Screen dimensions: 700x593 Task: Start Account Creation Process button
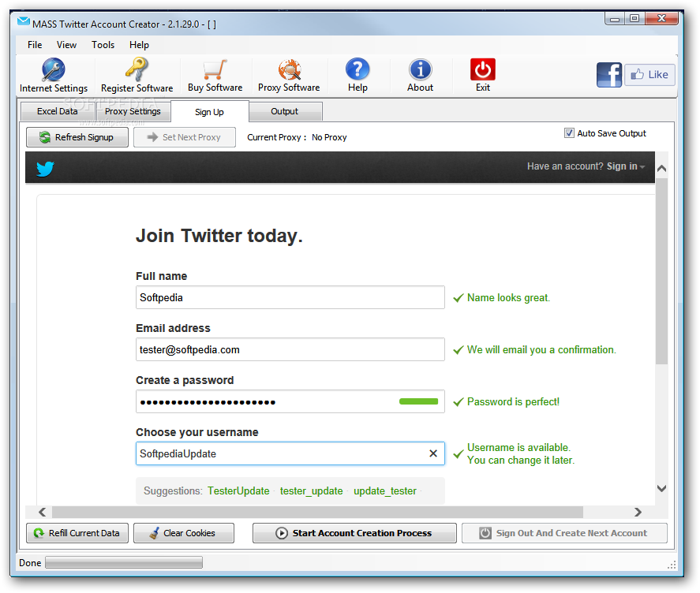[x=354, y=533]
